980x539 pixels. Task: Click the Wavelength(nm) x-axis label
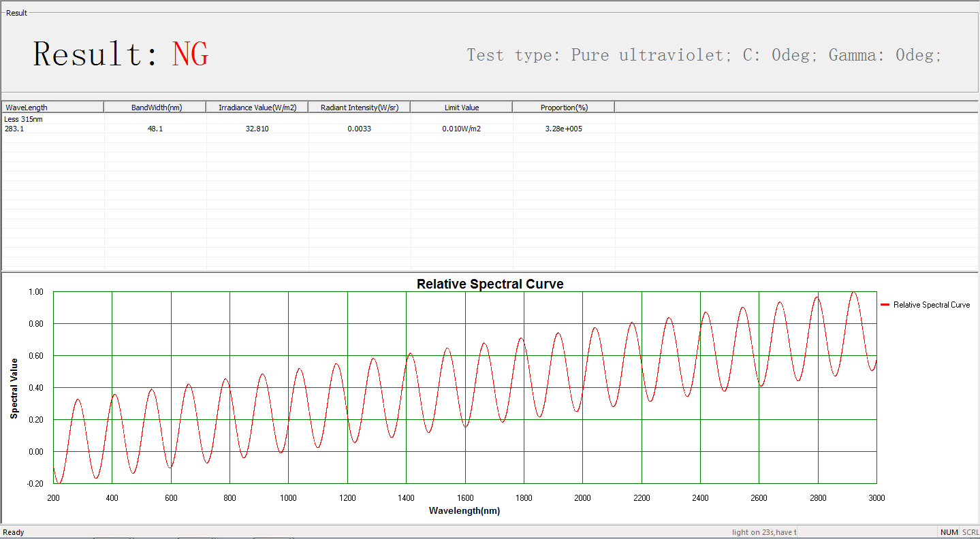[x=464, y=510]
